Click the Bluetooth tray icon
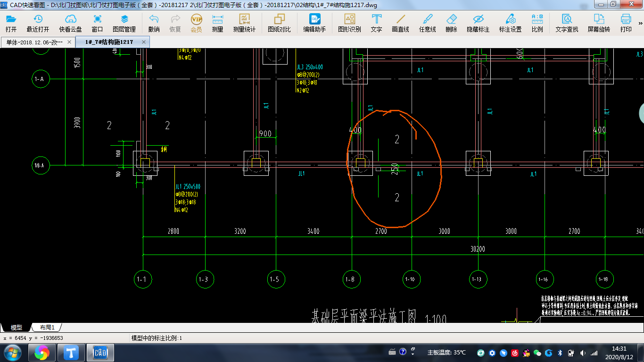Image resolution: width=644 pixels, height=362 pixels. click(x=560, y=353)
